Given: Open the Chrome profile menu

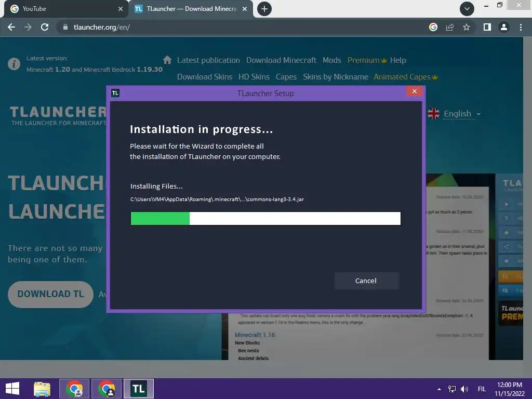Looking at the screenshot, I should point(504,27).
